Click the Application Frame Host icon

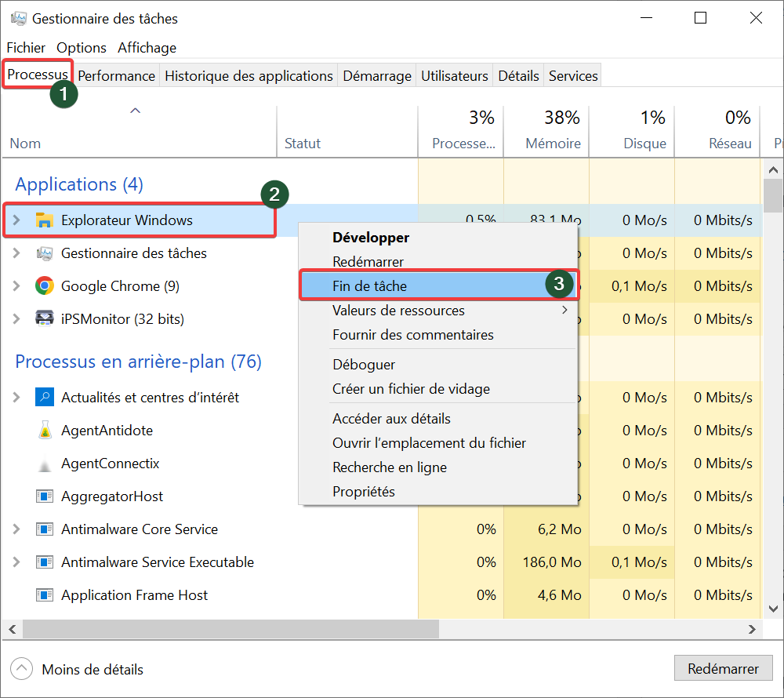pyautogui.click(x=45, y=595)
